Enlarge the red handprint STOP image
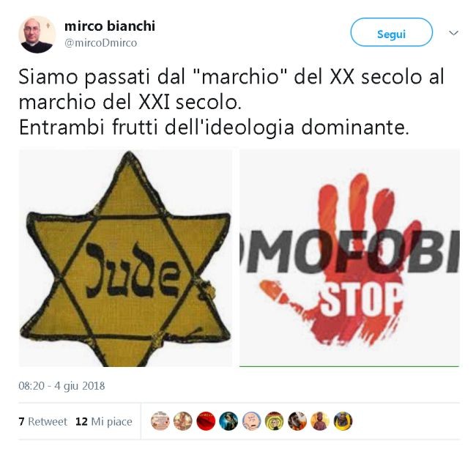The image size is (476, 449). [349, 258]
